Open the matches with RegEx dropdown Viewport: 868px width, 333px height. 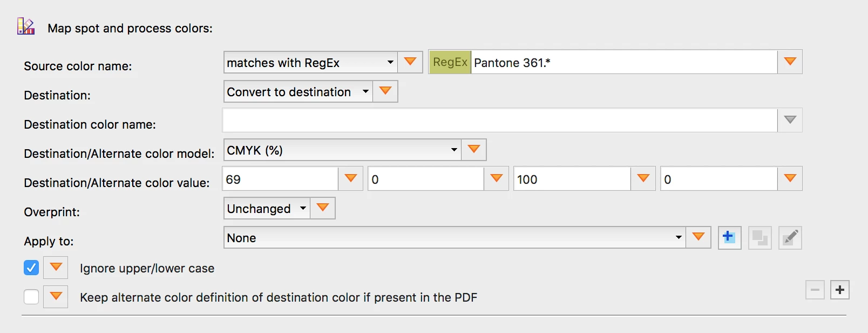(x=310, y=63)
